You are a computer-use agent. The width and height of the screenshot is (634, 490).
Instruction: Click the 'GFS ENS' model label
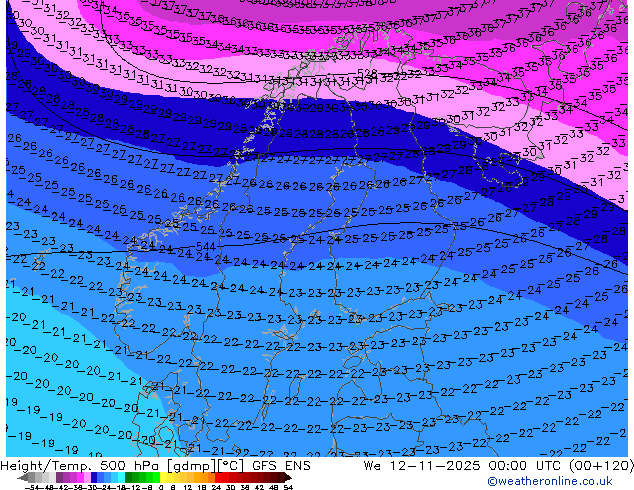click(281, 466)
